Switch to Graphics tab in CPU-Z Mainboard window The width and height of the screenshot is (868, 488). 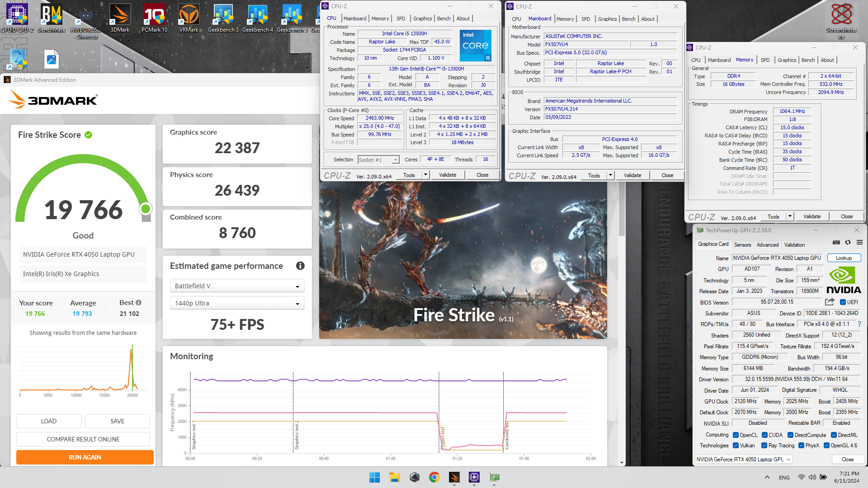click(x=607, y=19)
